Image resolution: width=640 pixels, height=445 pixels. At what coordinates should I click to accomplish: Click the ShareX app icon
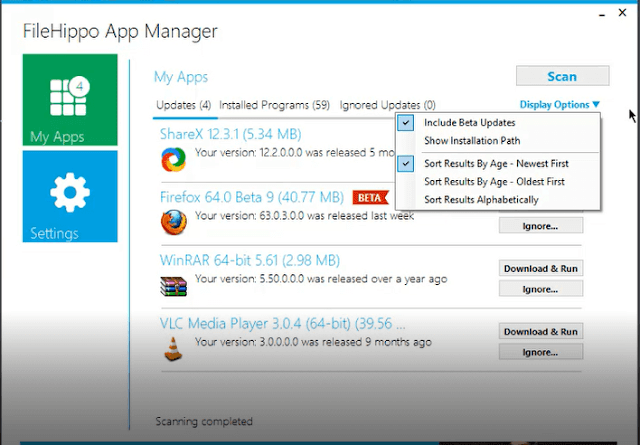(173, 159)
